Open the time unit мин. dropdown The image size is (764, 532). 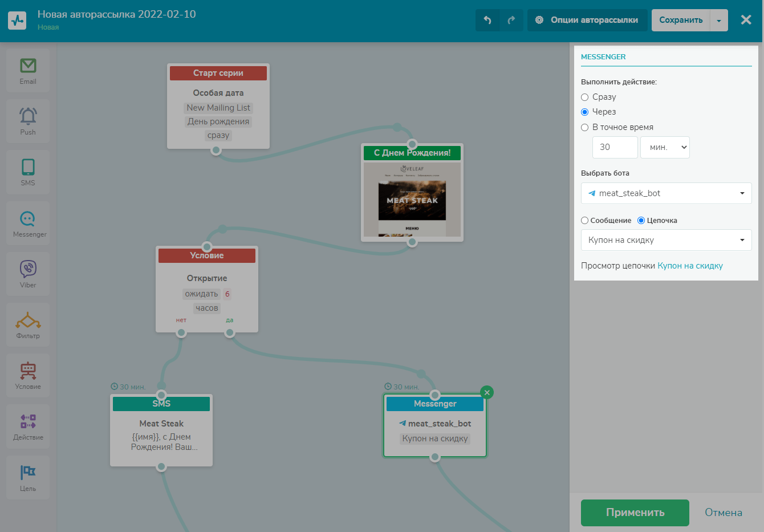tap(665, 147)
